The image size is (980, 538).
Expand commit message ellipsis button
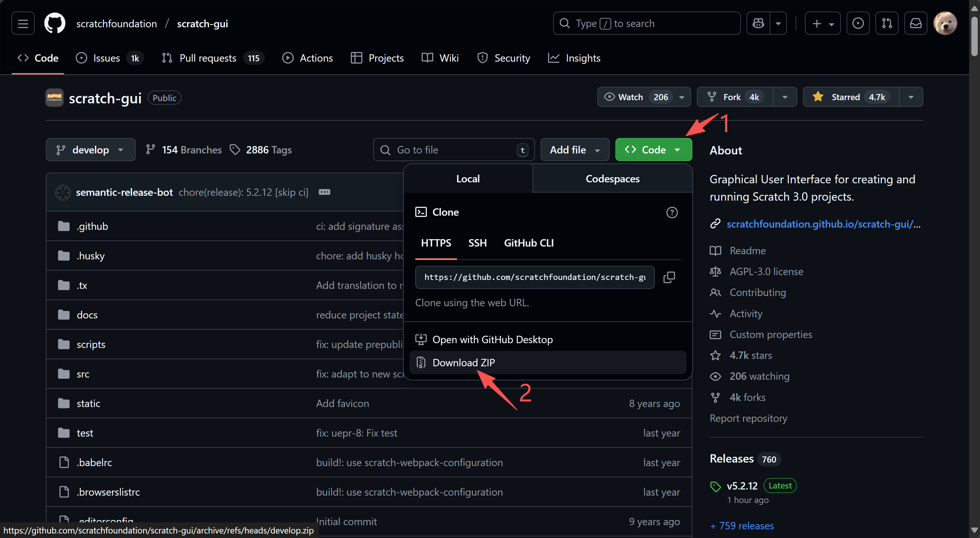click(x=324, y=192)
